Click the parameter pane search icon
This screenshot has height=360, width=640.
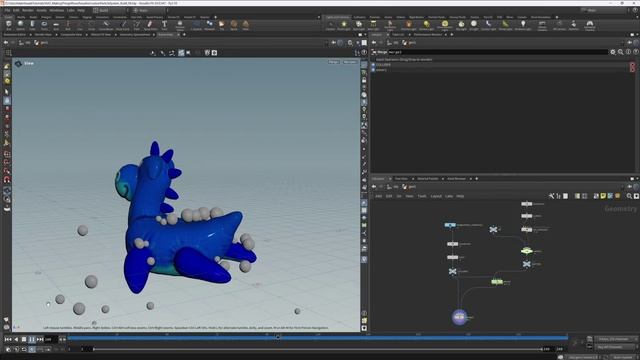point(621,52)
